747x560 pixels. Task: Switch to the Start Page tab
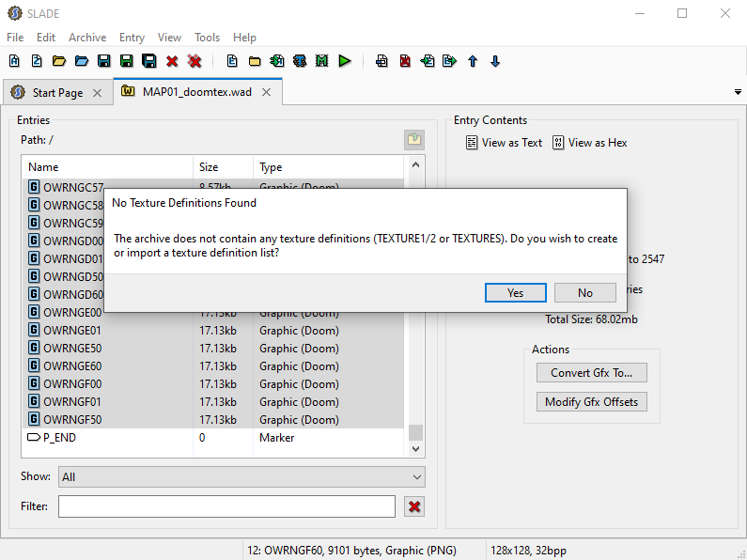pos(57,93)
